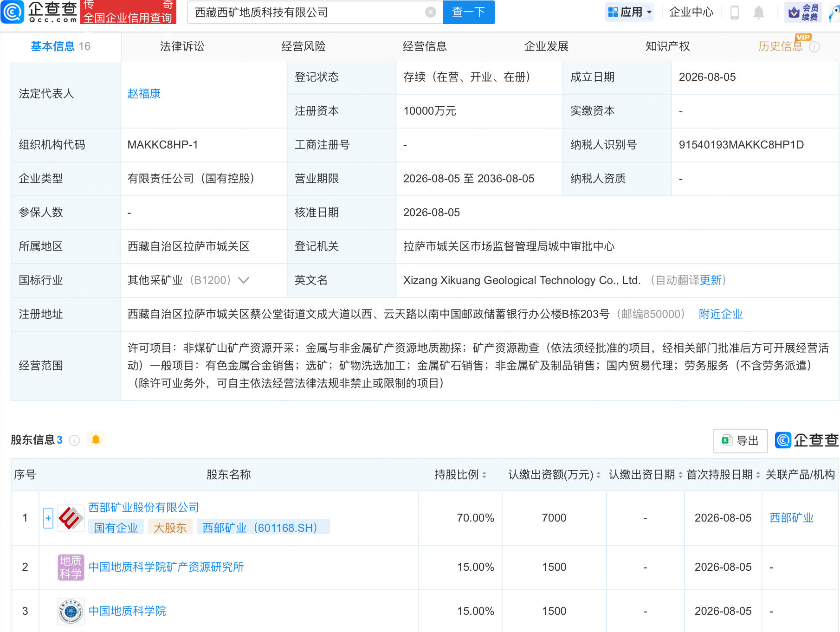
Task: Click the info icon beside 历史信息
Action: coord(814,47)
